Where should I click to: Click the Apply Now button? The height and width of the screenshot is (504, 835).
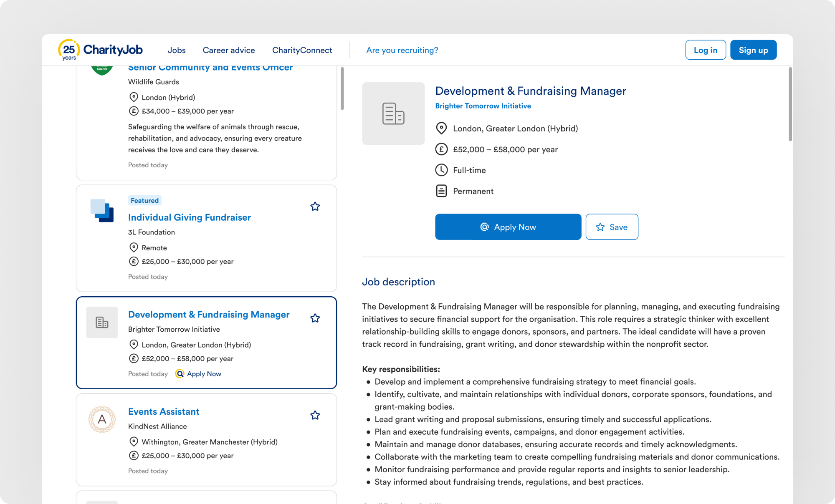(508, 227)
